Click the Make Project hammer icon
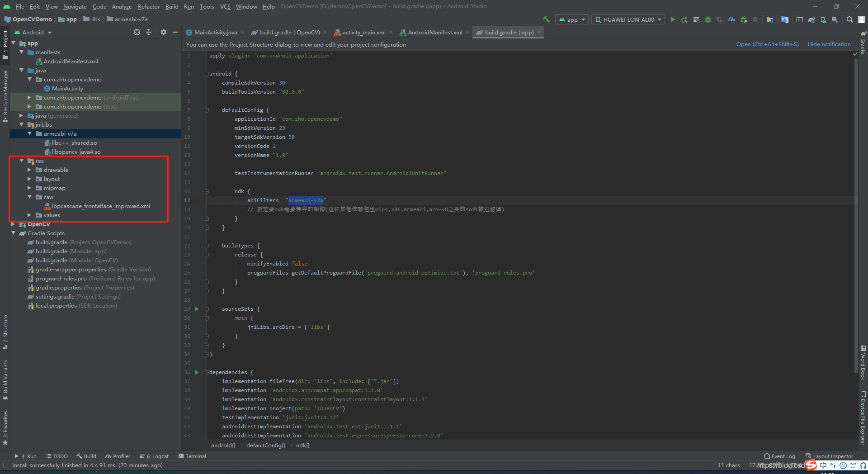868x474 pixels. 546,19
